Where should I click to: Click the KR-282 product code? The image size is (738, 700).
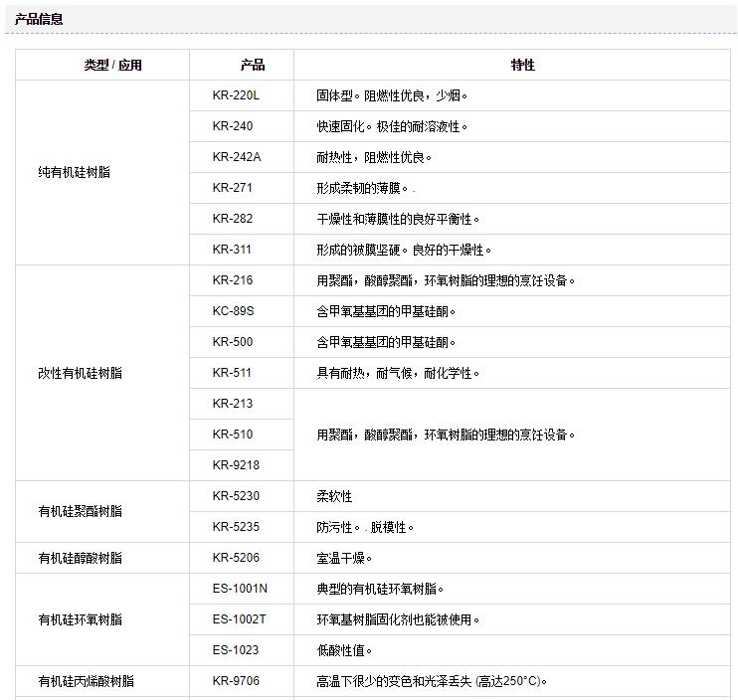233,219
